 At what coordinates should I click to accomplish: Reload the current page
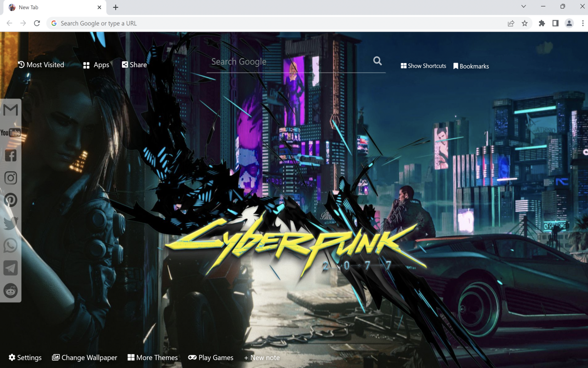click(37, 23)
